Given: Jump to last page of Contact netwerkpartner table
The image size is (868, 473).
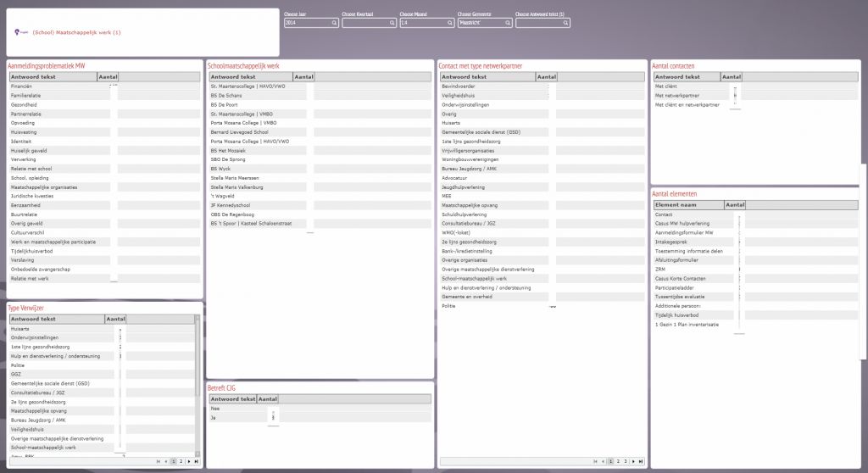Looking at the screenshot, I should (642, 461).
